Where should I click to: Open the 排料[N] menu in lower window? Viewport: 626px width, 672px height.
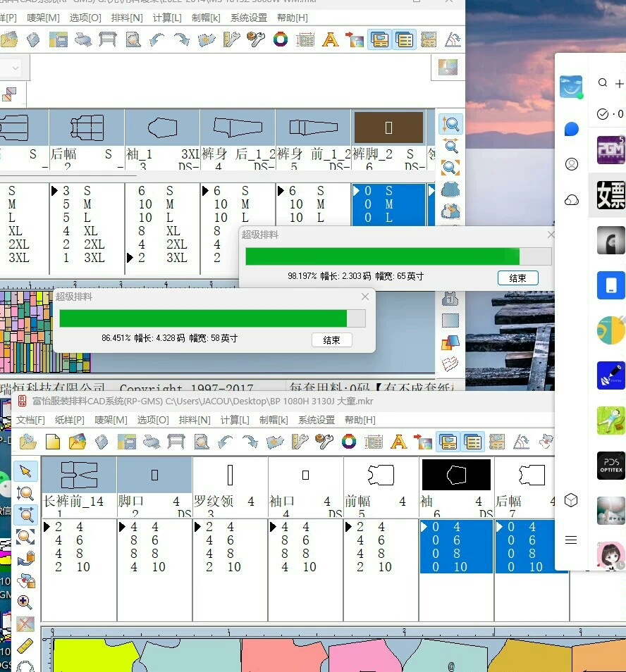coord(195,420)
